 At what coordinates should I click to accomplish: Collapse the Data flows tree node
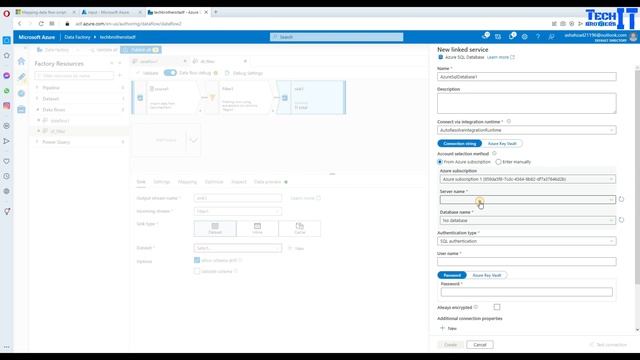[37, 110]
